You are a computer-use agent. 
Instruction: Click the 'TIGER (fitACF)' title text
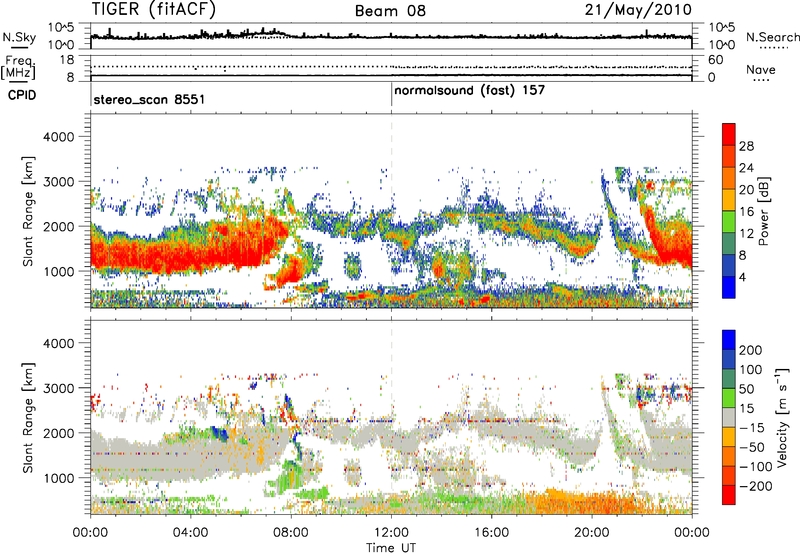click(154, 9)
